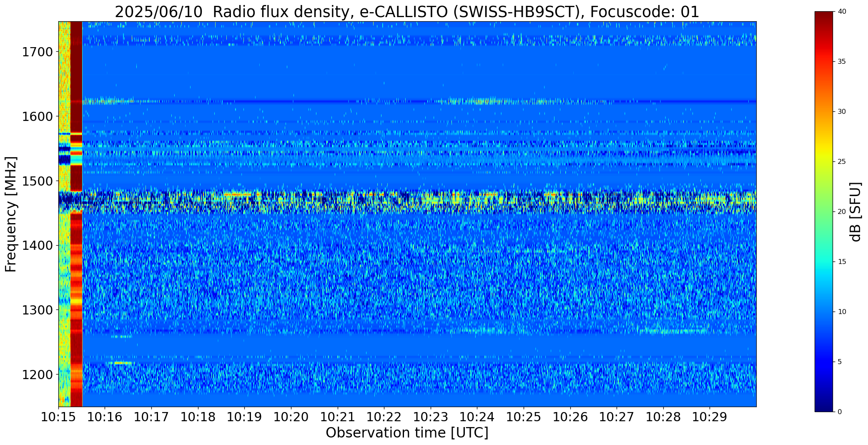Click the colorbar tick label 5
Viewport: 868px width, 445px height.
(840, 362)
